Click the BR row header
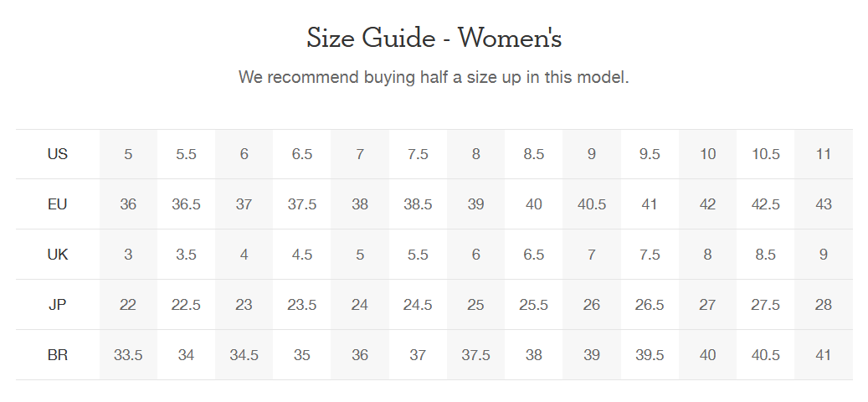 (x=58, y=355)
